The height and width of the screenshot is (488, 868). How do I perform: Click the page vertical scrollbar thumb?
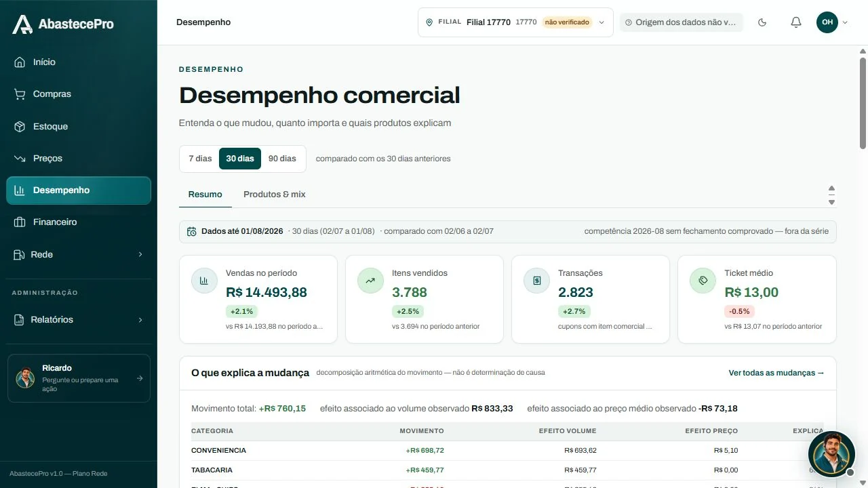[863, 103]
